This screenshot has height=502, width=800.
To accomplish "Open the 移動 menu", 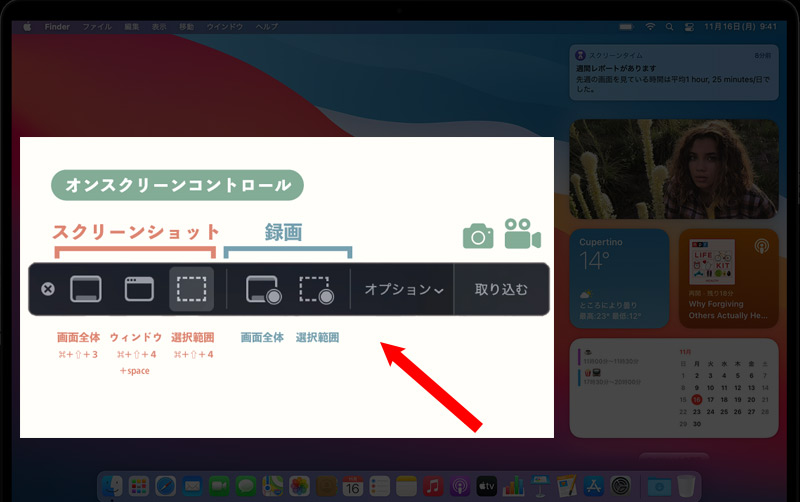I will point(186,27).
